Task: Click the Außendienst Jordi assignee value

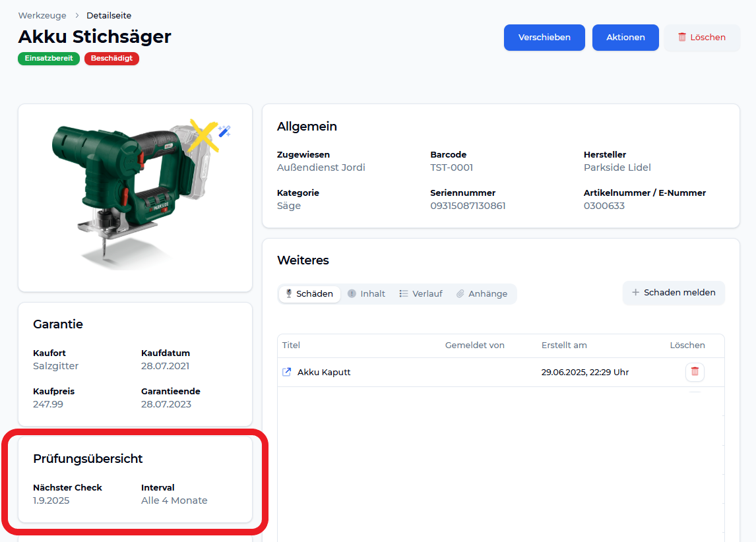Action: tap(321, 167)
